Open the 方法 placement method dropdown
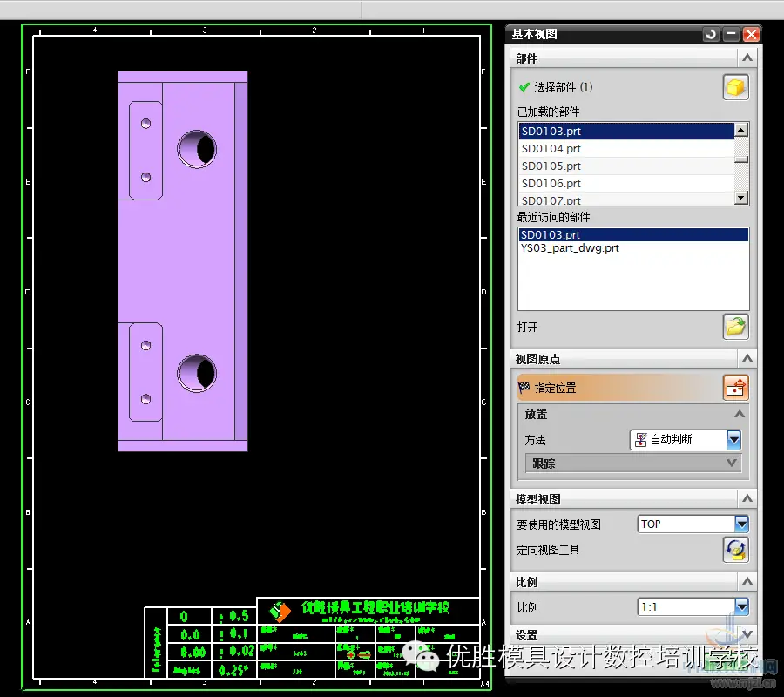The image size is (784, 697). (x=733, y=439)
